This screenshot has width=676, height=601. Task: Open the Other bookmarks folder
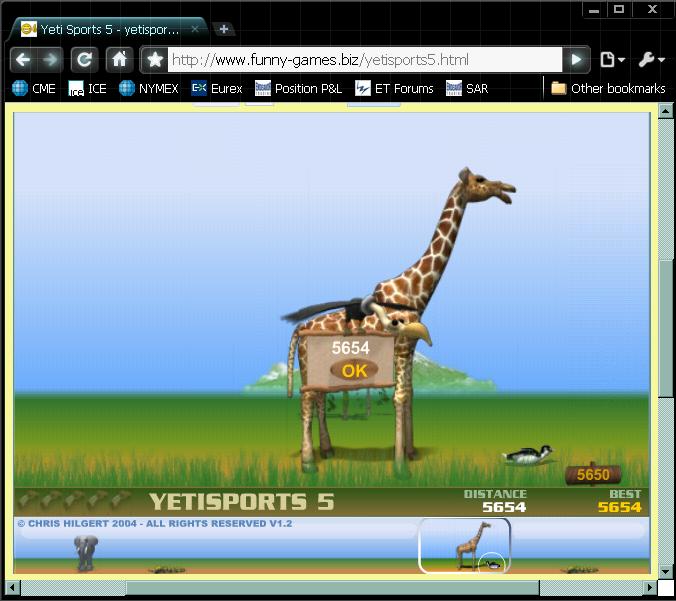click(x=608, y=88)
